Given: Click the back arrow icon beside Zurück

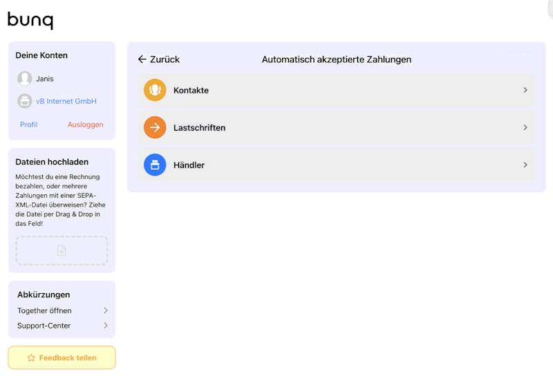Looking at the screenshot, I should click(x=142, y=59).
